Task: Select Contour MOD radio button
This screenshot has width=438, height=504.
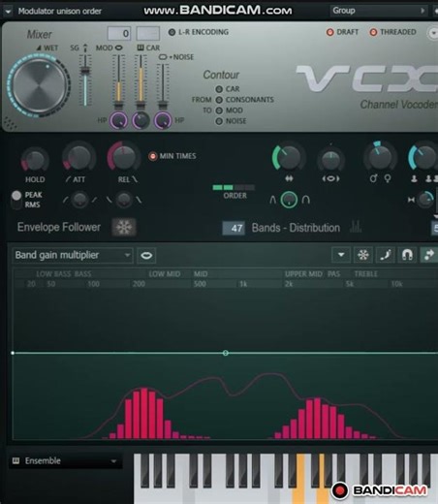Action: (x=219, y=110)
